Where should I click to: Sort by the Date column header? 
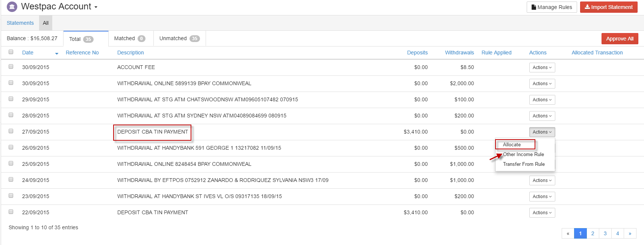pyautogui.click(x=28, y=53)
